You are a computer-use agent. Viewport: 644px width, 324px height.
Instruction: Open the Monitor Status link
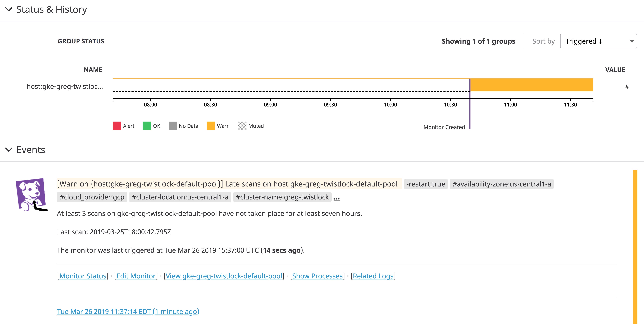pyautogui.click(x=83, y=276)
